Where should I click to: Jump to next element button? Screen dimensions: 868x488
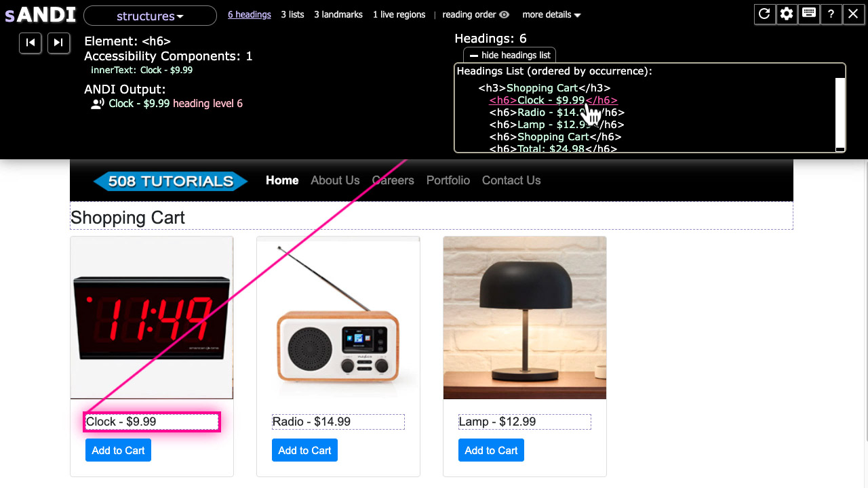coord(58,43)
